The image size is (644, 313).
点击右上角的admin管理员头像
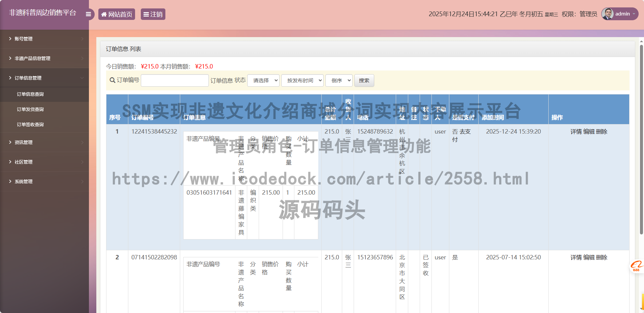point(608,14)
